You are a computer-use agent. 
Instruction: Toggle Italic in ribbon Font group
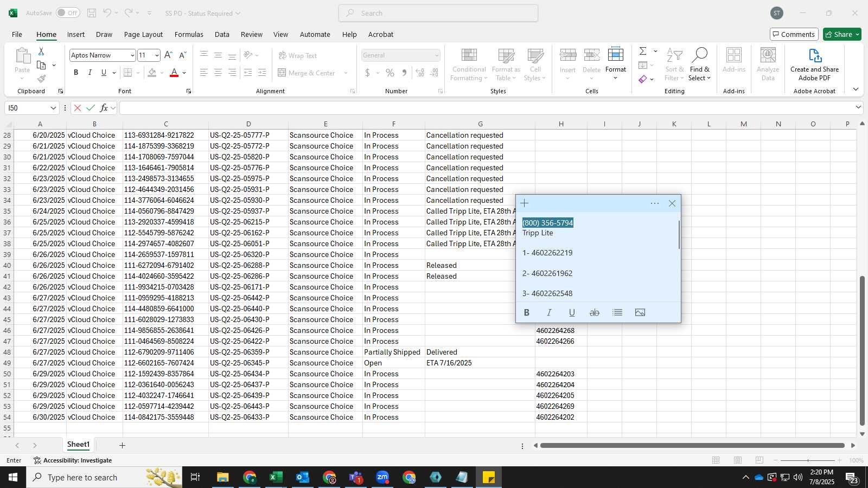90,73
